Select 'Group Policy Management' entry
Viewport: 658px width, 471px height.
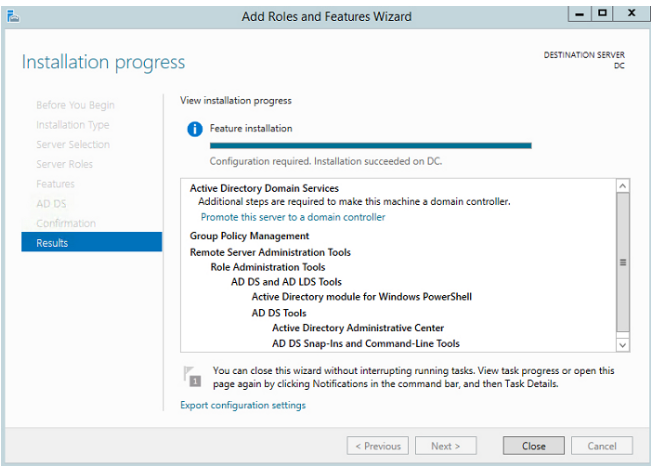point(249,236)
